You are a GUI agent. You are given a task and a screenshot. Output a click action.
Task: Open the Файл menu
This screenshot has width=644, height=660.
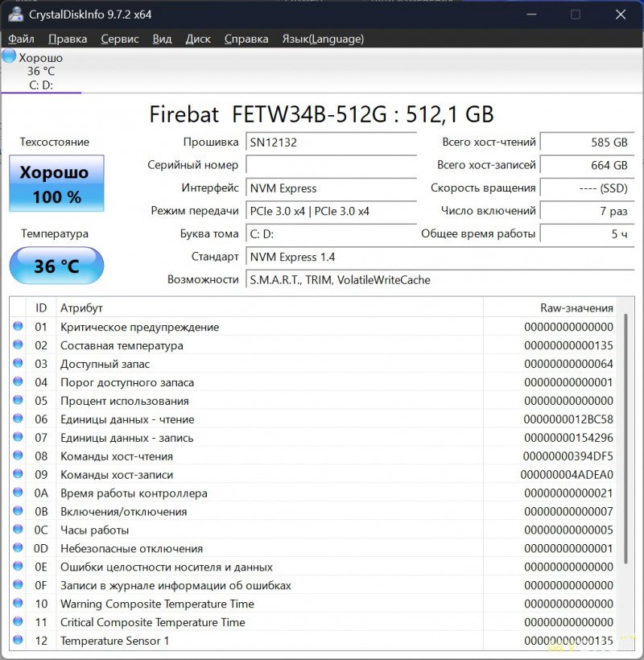(x=21, y=39)
